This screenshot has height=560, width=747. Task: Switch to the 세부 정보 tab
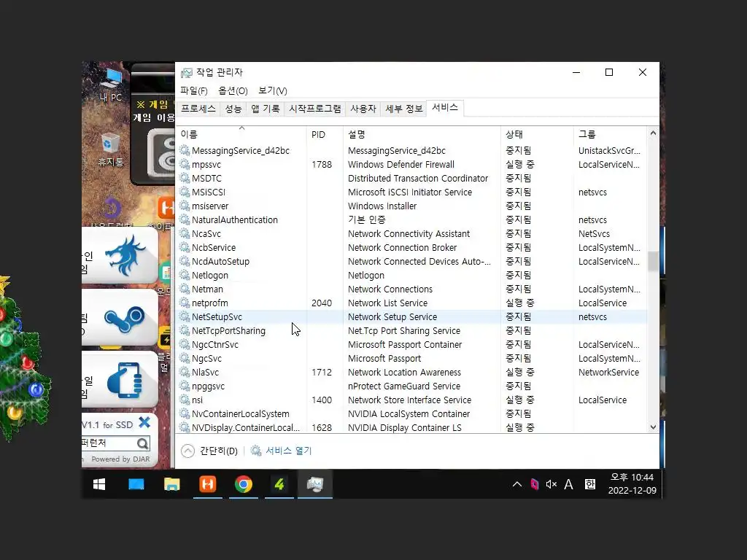click(403, 109)
